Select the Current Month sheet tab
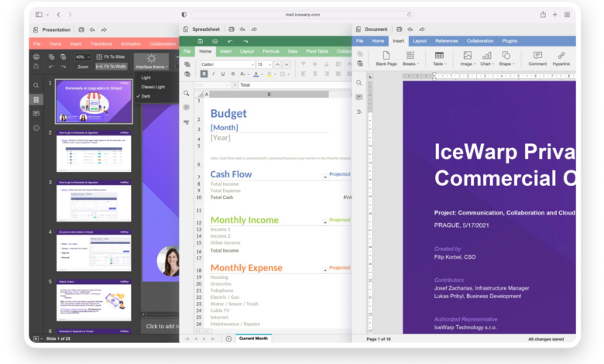The image size is (604, 364). (x=253, y=338)
